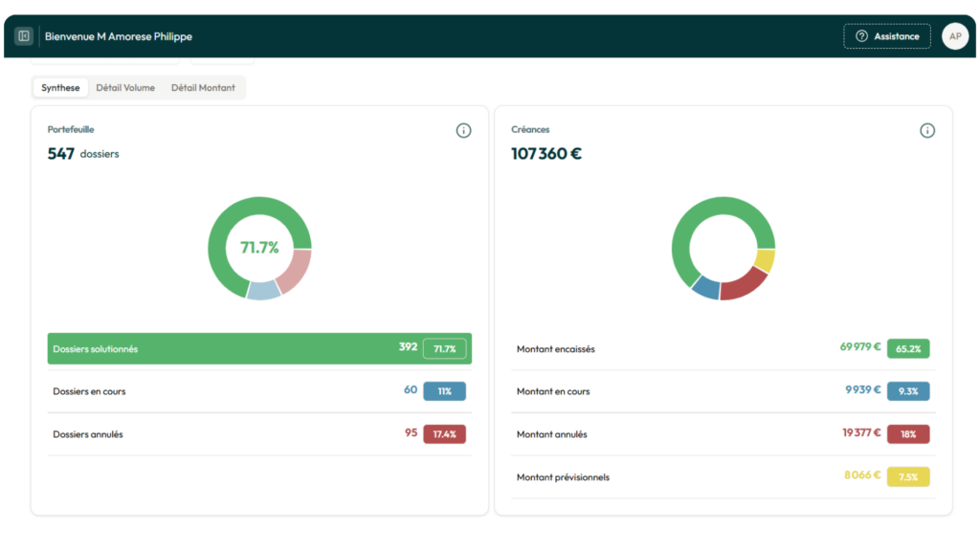Screen dimensions: 980x551
Task: Click the yellow 7.5% badge
Action: [x=908, y=476]
